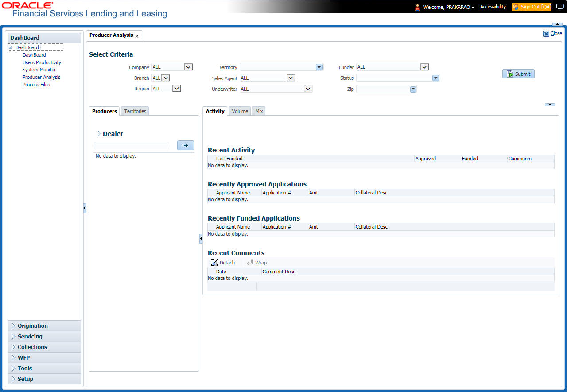Collapse the Producers pane splitter arrow

(x=201, y=239)
